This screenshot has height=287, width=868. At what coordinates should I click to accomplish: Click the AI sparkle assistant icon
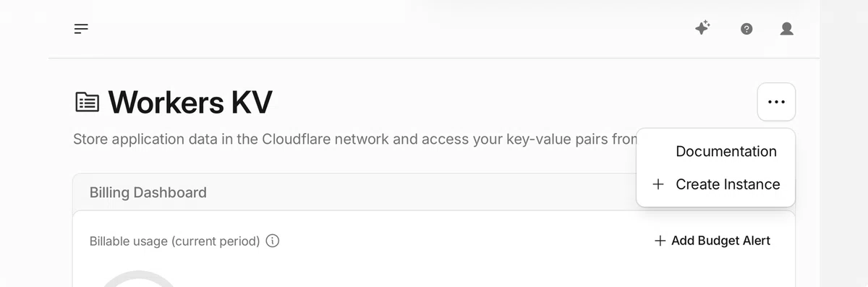pos(702,28)
